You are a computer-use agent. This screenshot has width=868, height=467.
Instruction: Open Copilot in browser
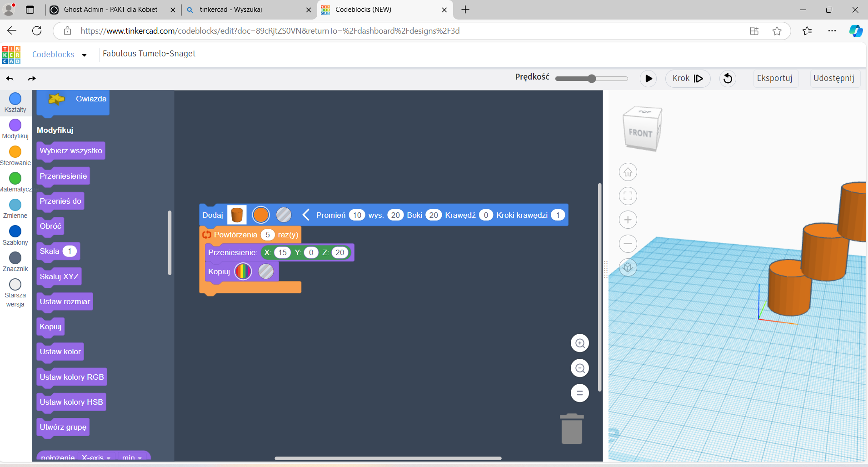pyautogui.click(x=856, y=31)
